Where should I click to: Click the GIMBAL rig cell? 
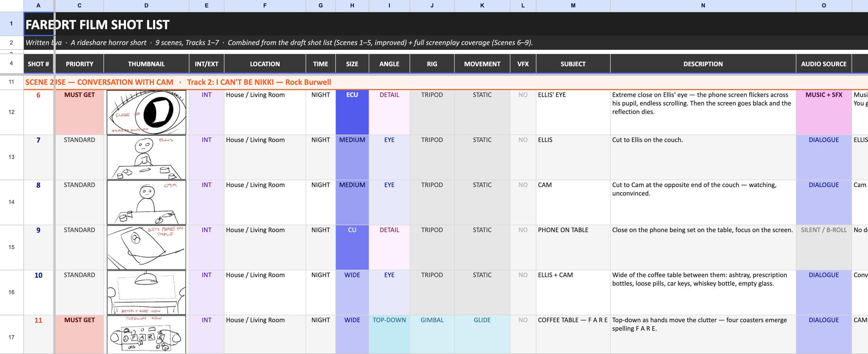coord(432,334)
